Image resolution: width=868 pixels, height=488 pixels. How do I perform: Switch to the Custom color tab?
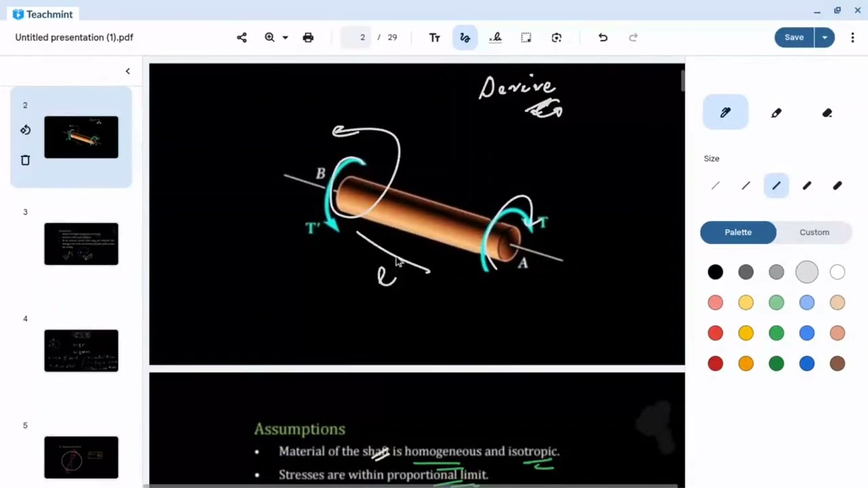click(814, 232)
